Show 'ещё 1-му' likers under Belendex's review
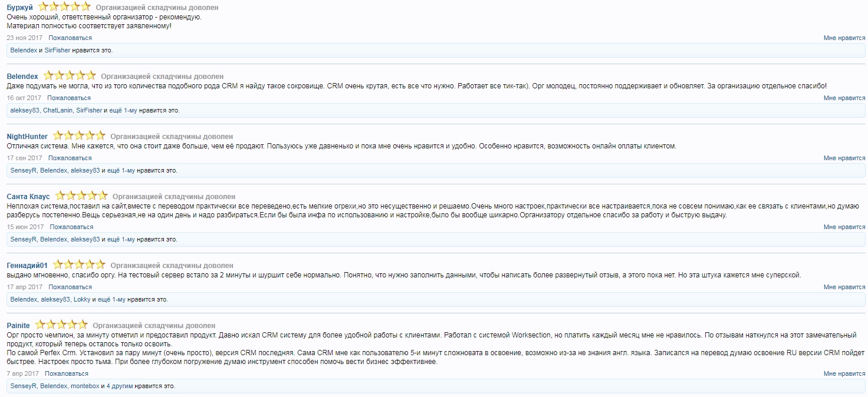This screenshot has height=397, width=868. pyautogui.click(x=123, y=110)
